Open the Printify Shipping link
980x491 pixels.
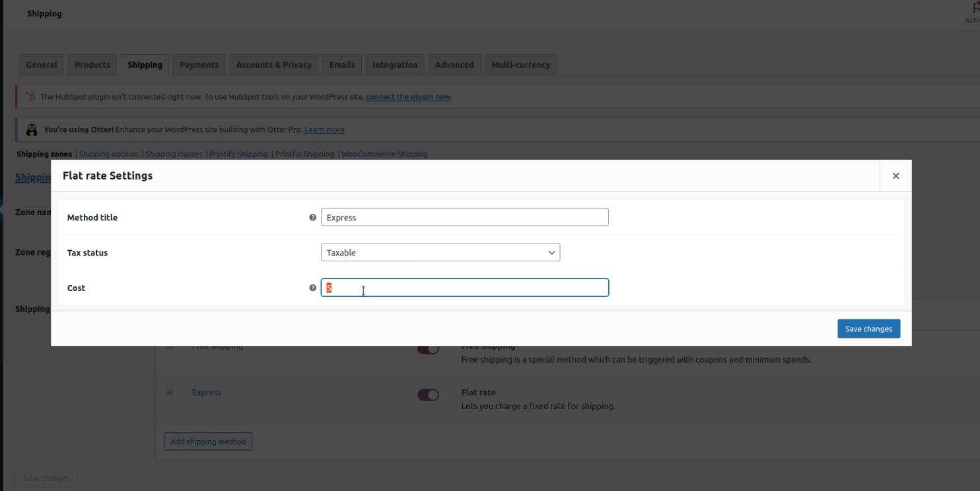pos(238,154)
